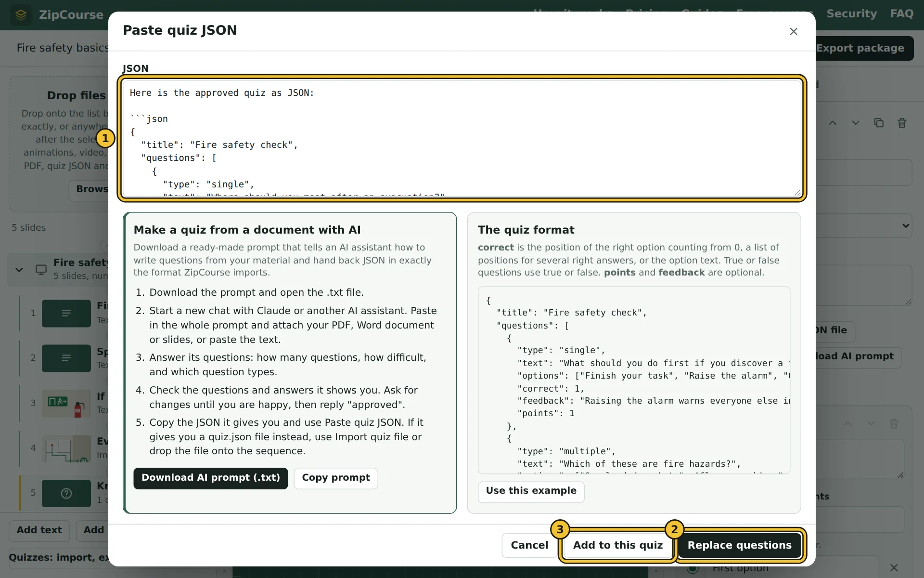The width and height of the screenshot is (924, 578).
Task: Move the block up with the chevron-up icon
Action: click(x=833, y=123)
